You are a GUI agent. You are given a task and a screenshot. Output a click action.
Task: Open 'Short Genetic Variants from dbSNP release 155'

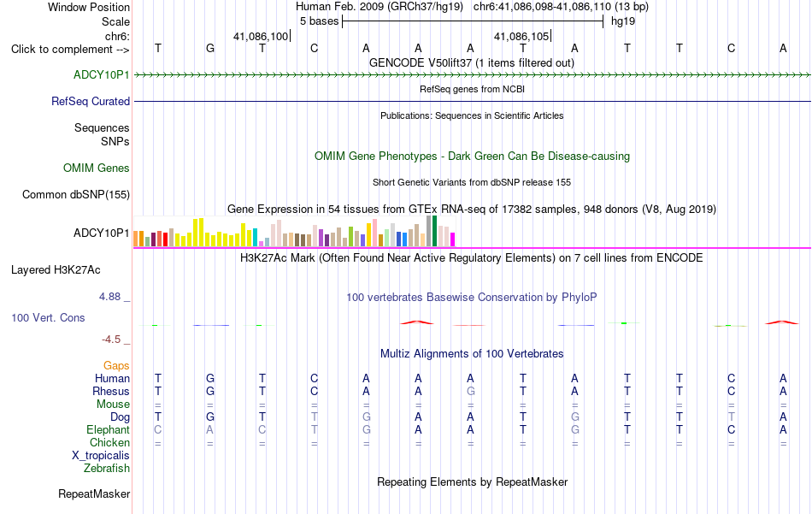click(472, 182)
